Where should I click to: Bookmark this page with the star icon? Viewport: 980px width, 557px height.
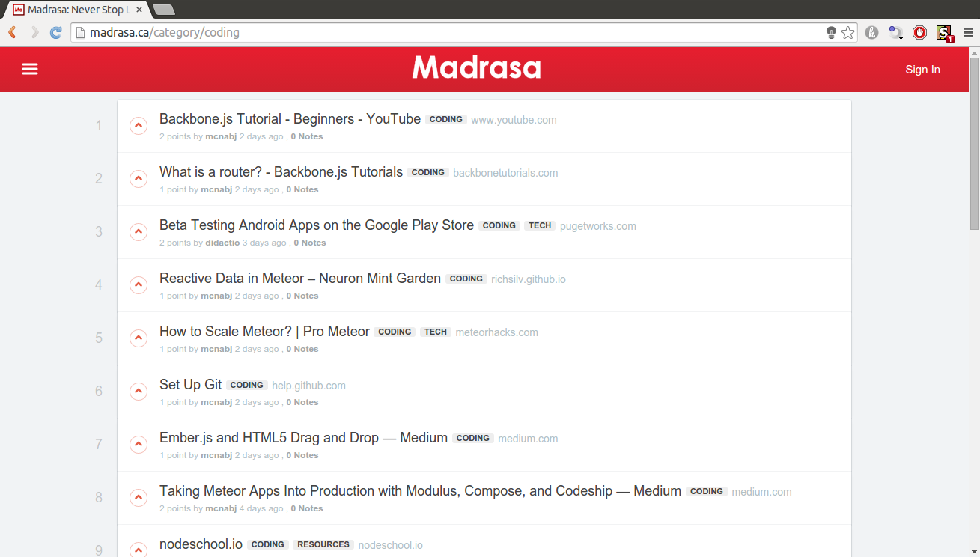point(847,32)
